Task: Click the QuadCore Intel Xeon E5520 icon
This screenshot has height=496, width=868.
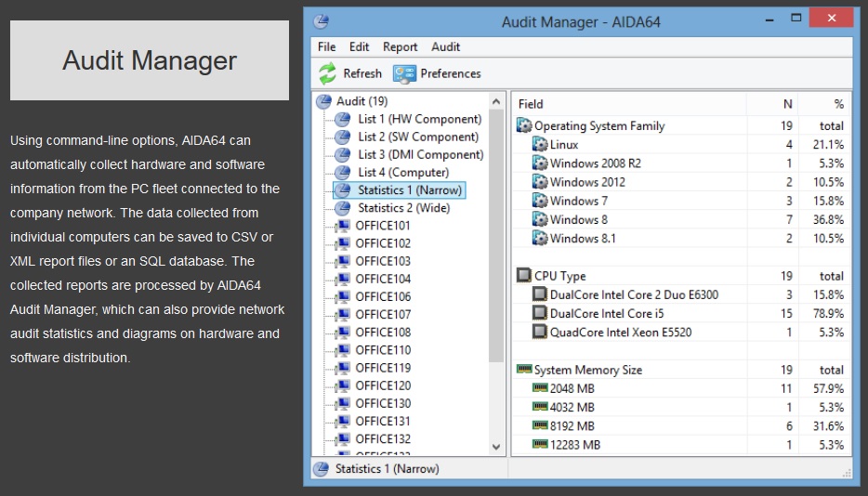Action: coord(540,332)
